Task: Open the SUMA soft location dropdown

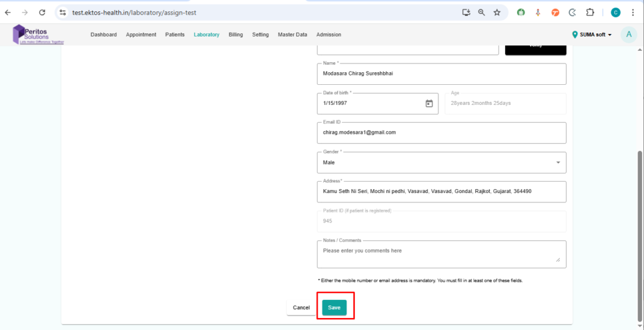Action: point(592,35)
